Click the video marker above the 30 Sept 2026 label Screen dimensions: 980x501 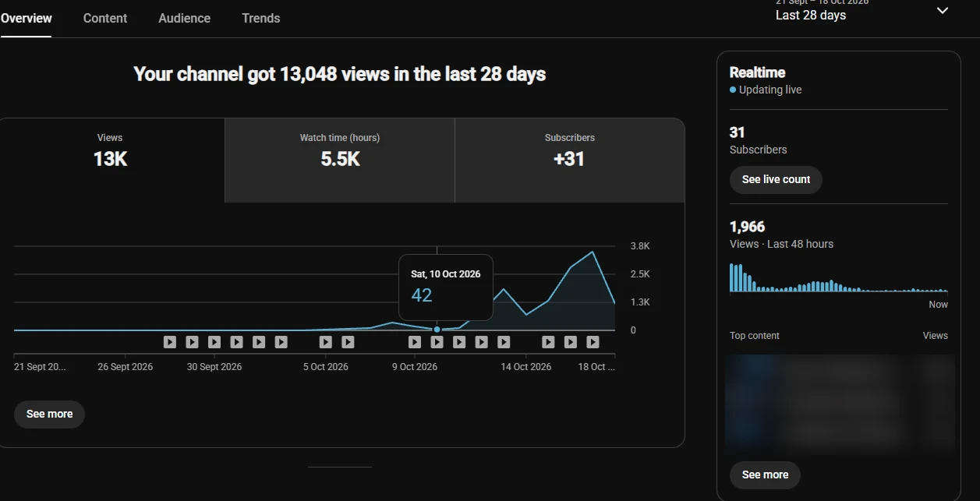click(214, 341)
